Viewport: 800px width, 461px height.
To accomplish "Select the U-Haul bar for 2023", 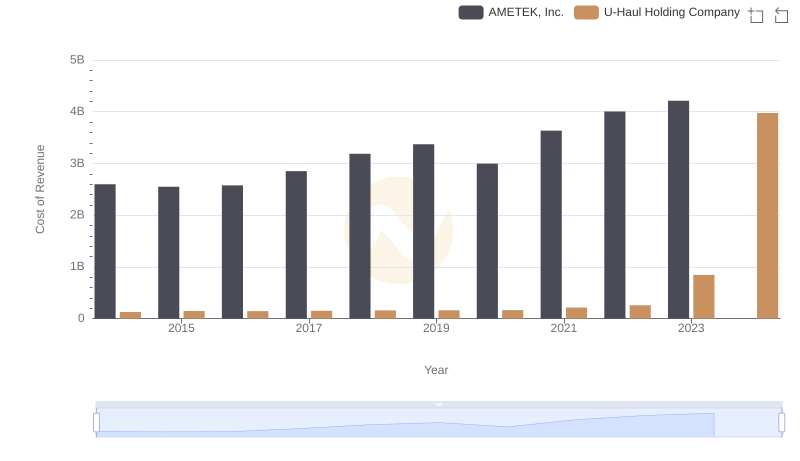I will pyautogui.click(x=704, y=296).
